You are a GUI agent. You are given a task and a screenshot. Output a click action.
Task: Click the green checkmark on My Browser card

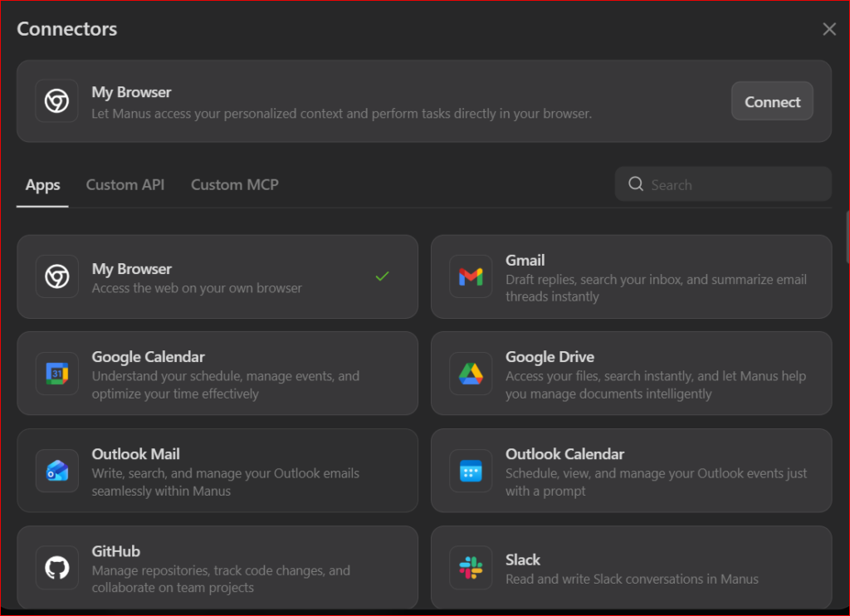pos(382,276)
